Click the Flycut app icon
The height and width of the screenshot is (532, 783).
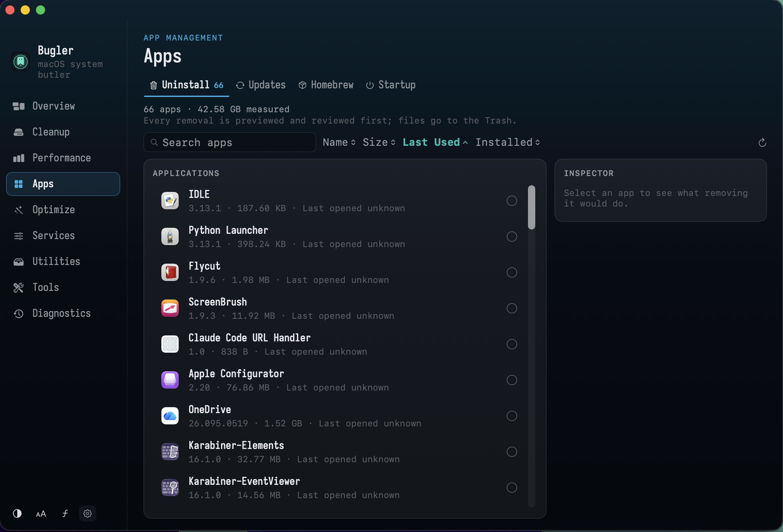[170, 272]
